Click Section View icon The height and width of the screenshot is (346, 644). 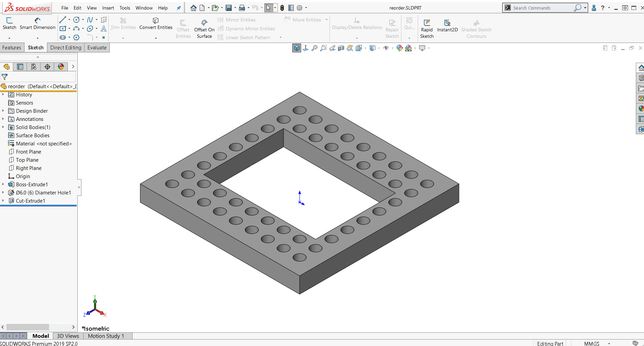click(x=341, y=48)
